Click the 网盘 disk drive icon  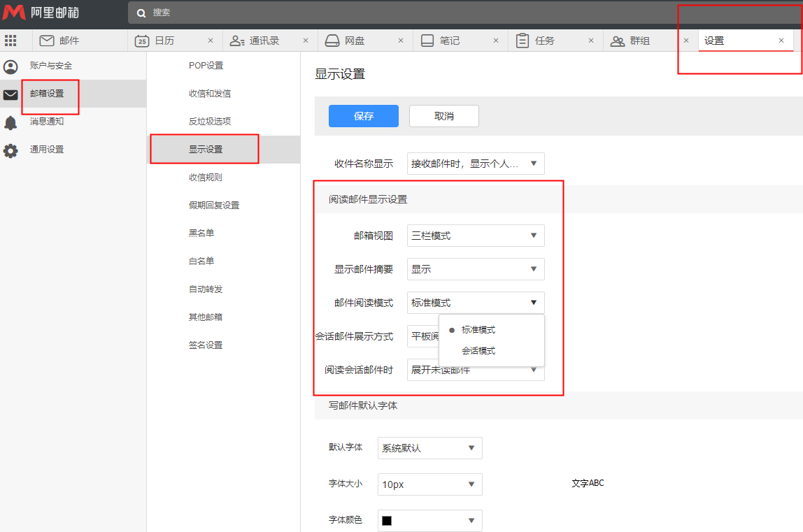pyautogui.click(x=332, y=41)
